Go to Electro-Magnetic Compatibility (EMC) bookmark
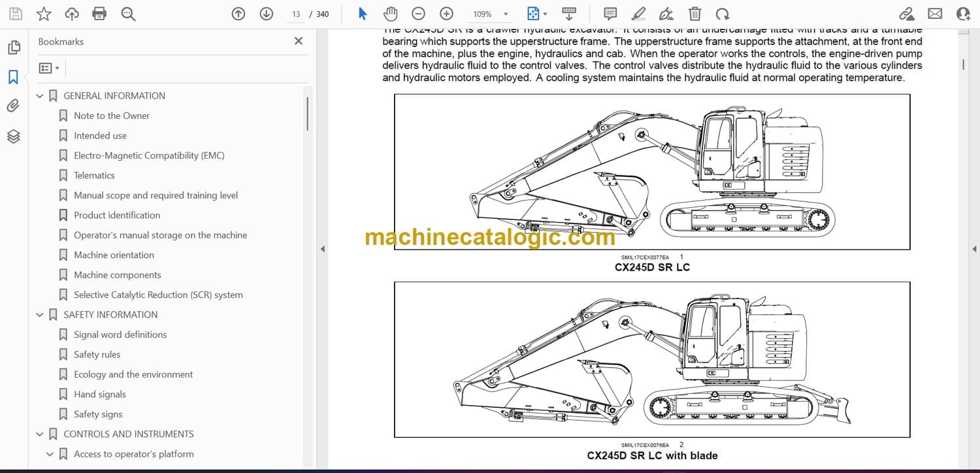Screen dimensions: 980x473 coord(149,155)
